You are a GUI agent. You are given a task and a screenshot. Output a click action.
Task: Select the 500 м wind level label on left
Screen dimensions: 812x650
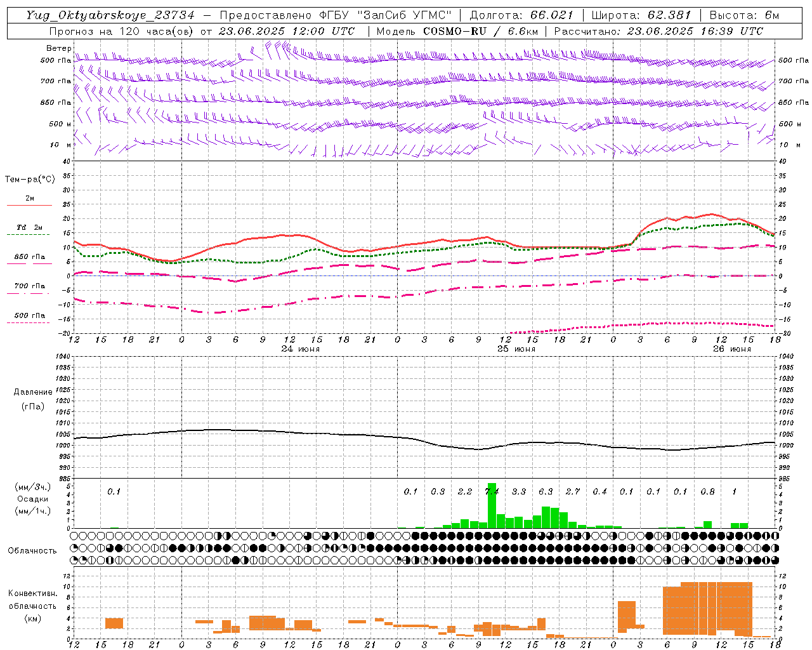[x=60, y=124]
